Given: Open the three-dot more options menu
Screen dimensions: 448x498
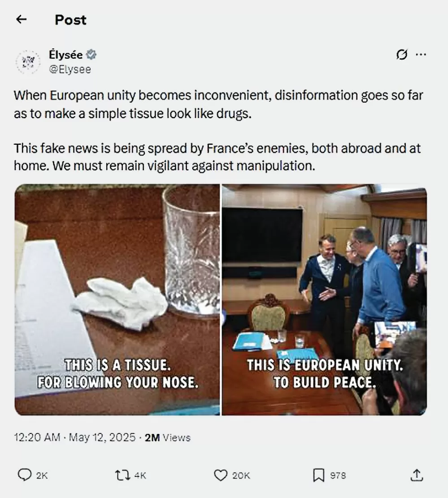Looking at the screenshot, I should pos(421,55).
